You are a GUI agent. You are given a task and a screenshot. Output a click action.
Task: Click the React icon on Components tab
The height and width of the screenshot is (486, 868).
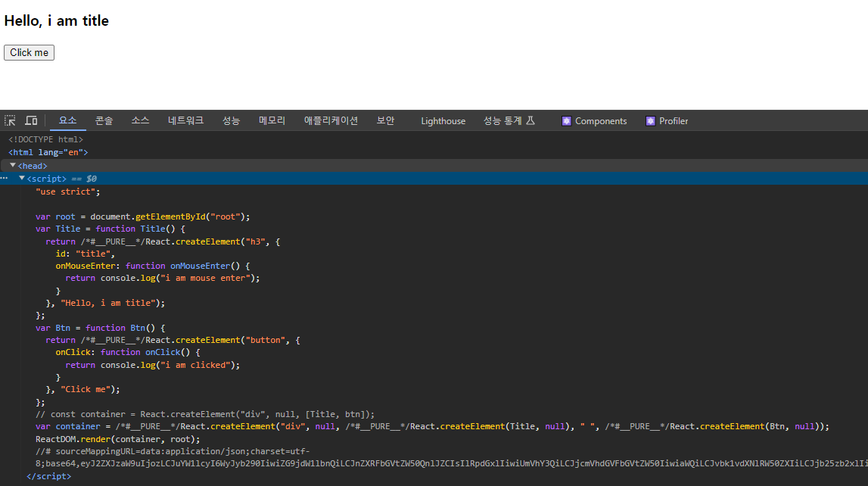pos(566,121)
